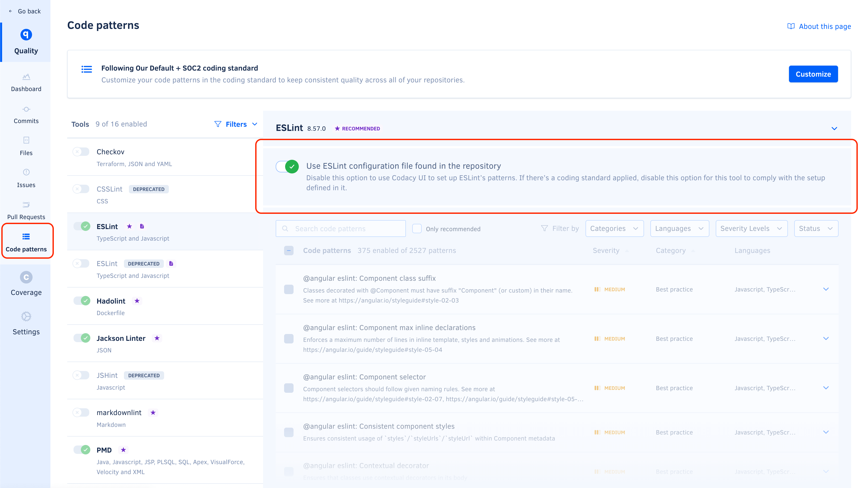Click the Go back arrow icon
The width and height of the screenshot is (868, 488).
[x=11, y=11]
